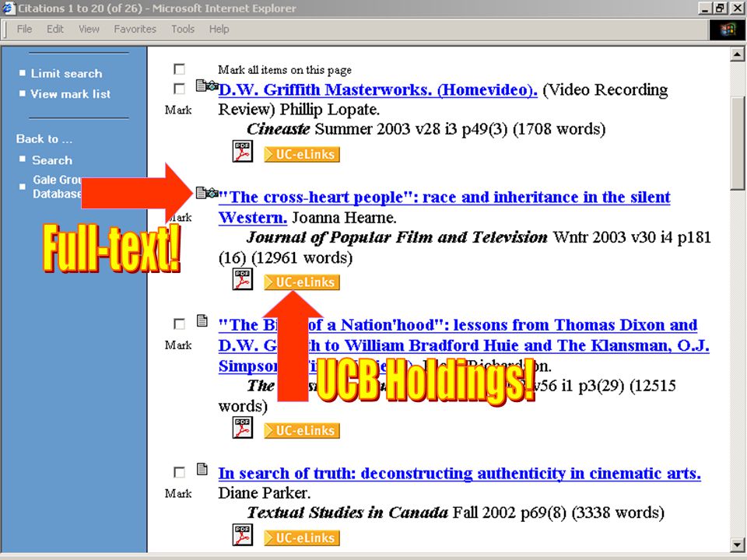The width and height of the screenshot is (747, 560).
Task: Mark the Nation'hood lessons citation
Action: 179,324
